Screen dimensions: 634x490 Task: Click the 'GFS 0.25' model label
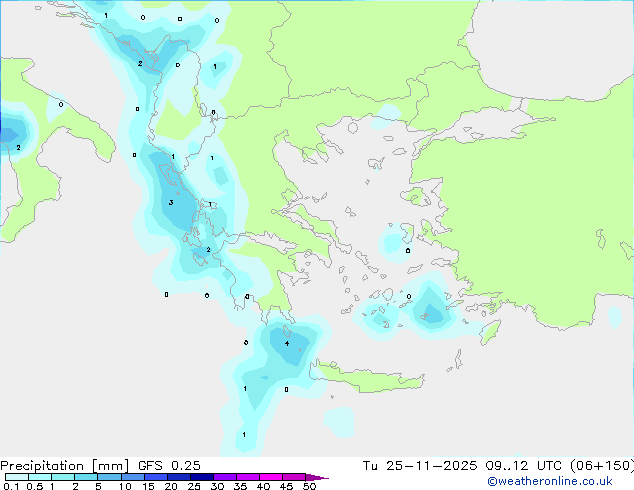click(169, 466)
